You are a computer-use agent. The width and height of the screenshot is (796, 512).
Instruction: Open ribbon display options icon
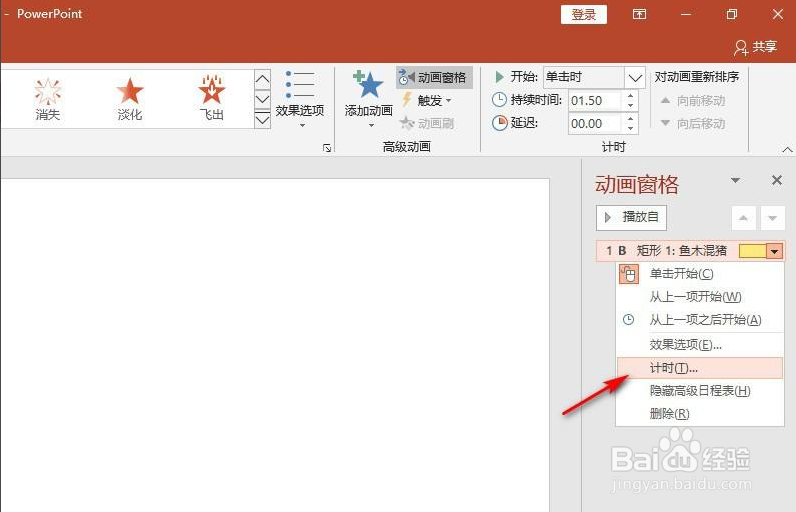point(639,14)
